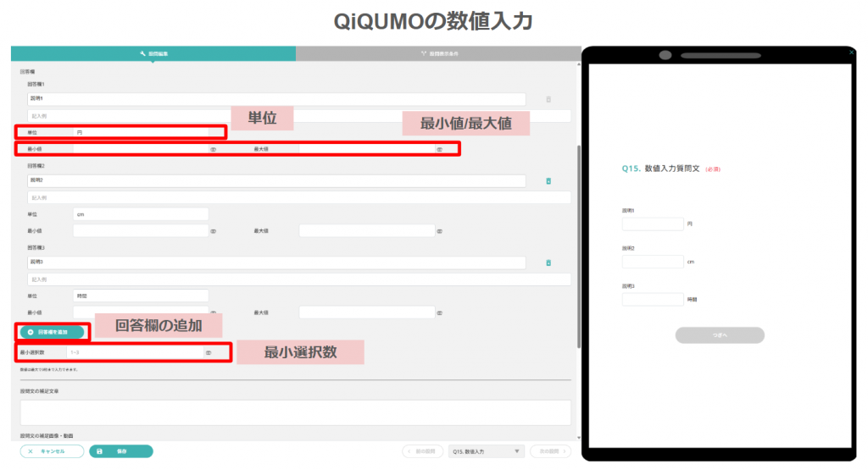Focus the 設問文の補足文章 text area

point(295,412)
